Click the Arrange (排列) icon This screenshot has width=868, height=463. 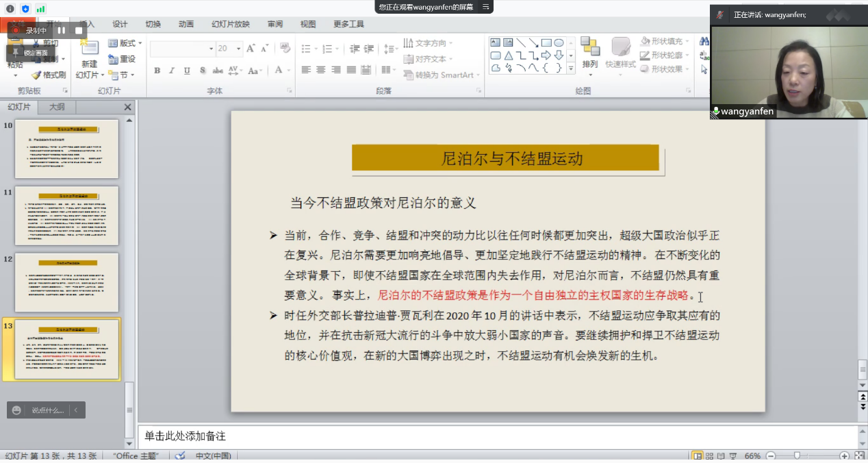tap(589, 48)
